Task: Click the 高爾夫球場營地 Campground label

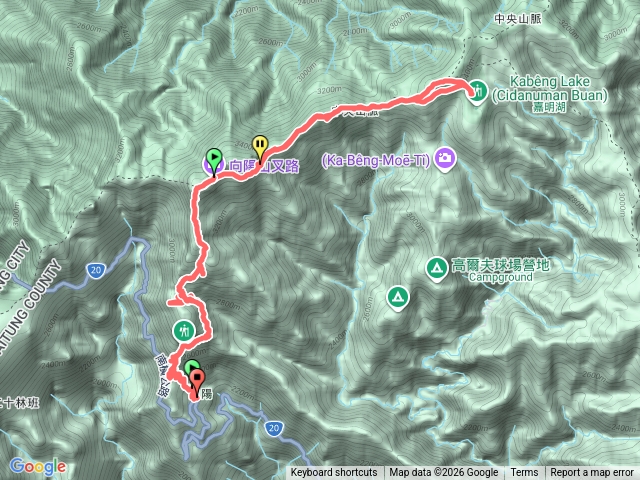Action: coord(500,270)
